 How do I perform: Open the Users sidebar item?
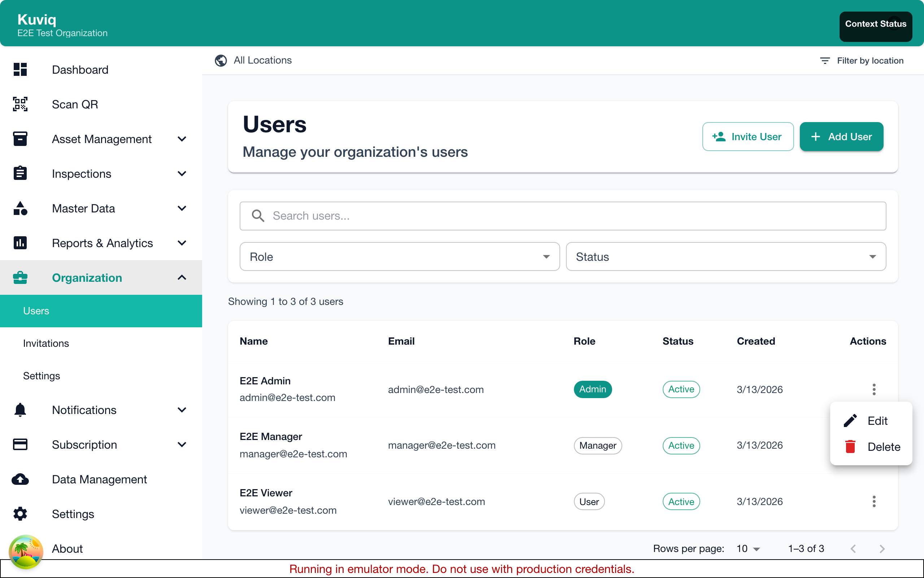pyautogui.click(x=101, y=311)
